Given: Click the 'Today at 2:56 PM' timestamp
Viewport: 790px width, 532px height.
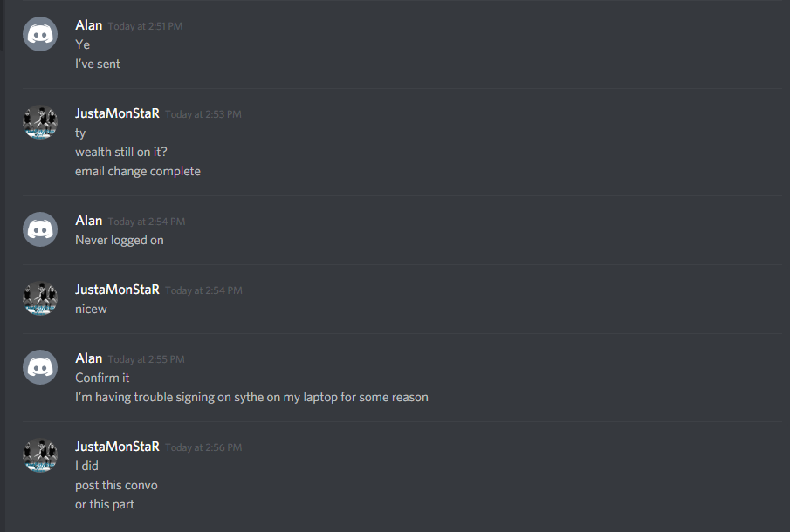Looking at the screenshot, I should pyautogui.click(x=203, y=447).
